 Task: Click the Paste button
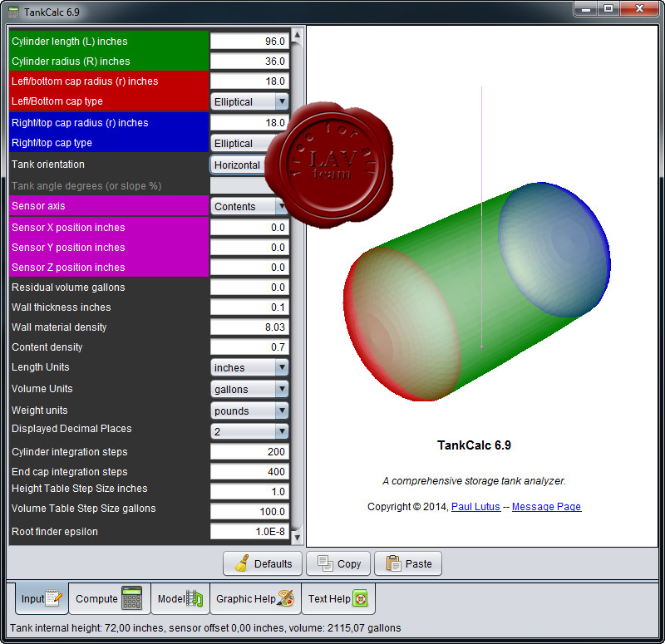coord(408,563)
